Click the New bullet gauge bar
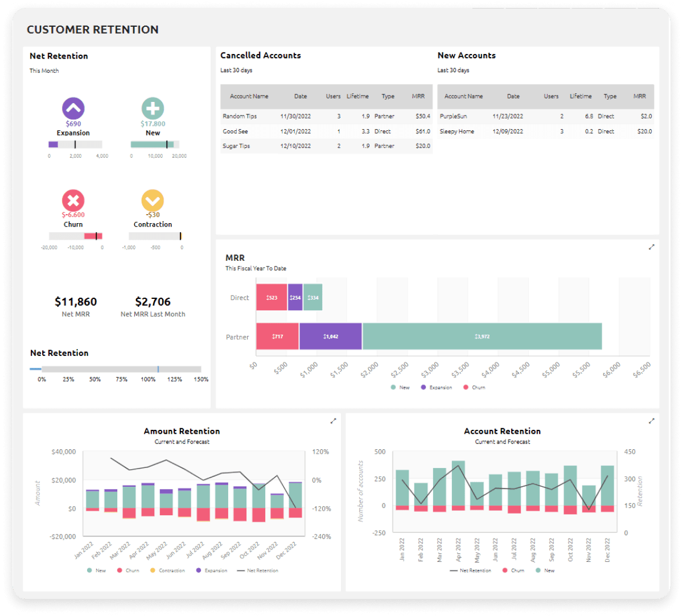This screenshot has height=616, width=683. pos(155,145)
